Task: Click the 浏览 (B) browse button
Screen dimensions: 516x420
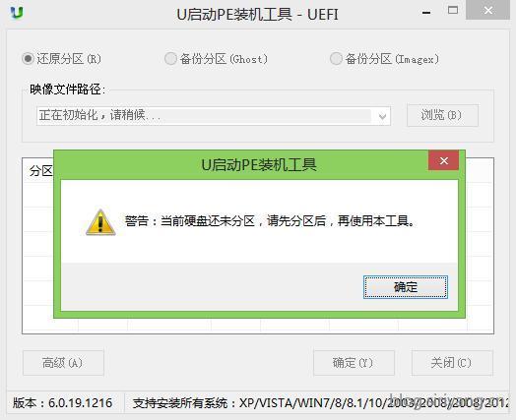Action: [x=442, y=115]
